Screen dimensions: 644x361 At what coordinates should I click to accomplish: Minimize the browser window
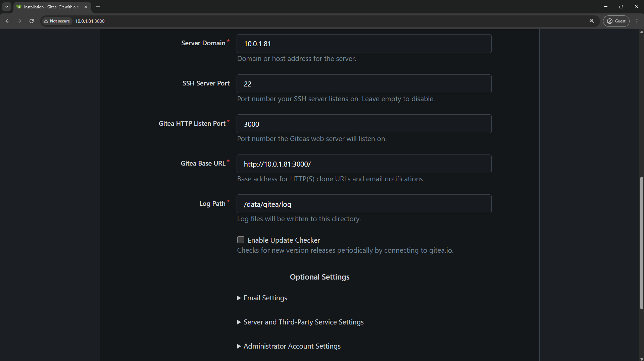605,7
